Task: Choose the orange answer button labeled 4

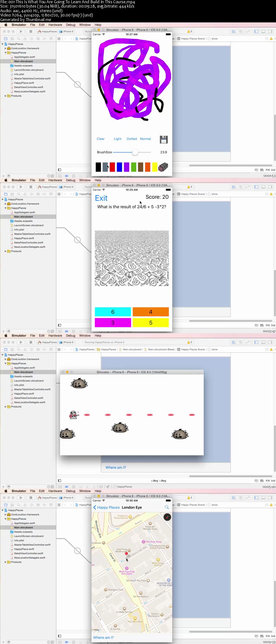Action: 151,312
